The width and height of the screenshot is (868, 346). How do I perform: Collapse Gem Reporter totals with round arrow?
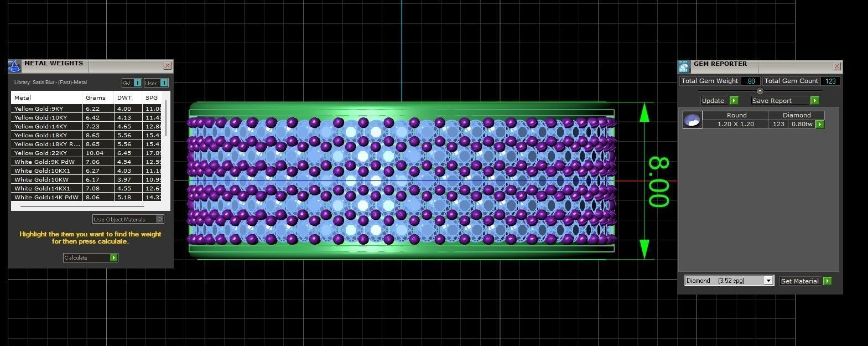(760, 91)
